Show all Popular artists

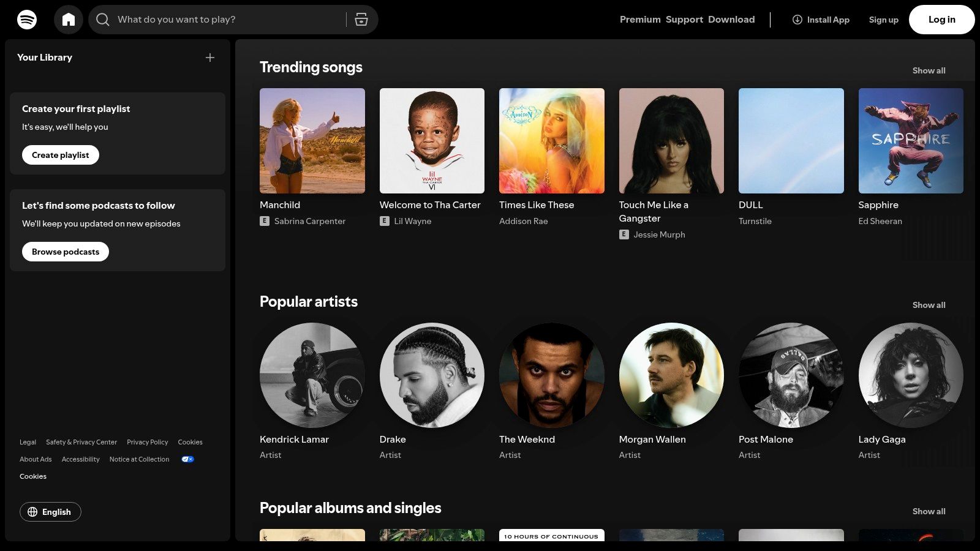pos(929,305)
